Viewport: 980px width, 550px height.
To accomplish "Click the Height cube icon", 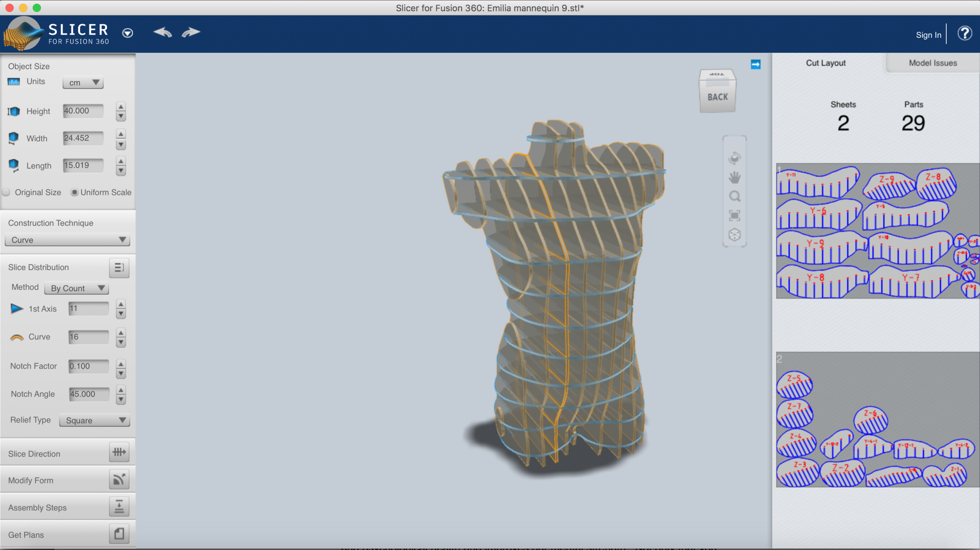I will click(x=14, y=111).
